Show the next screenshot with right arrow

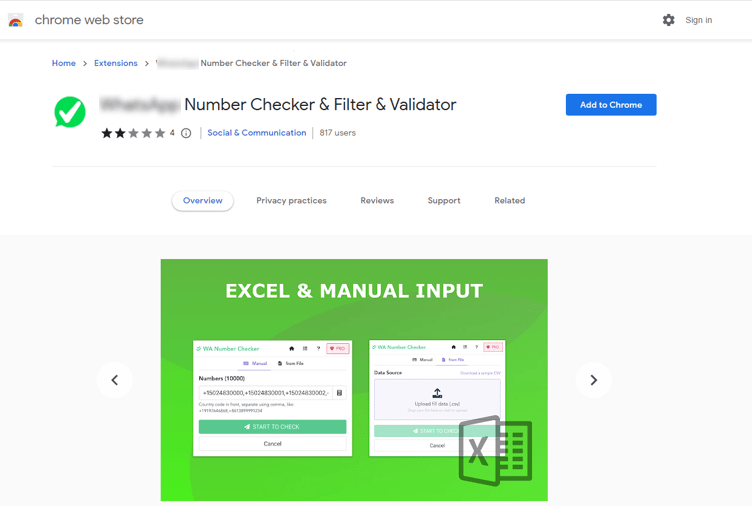pyautogui.click(x=593, y=380)
